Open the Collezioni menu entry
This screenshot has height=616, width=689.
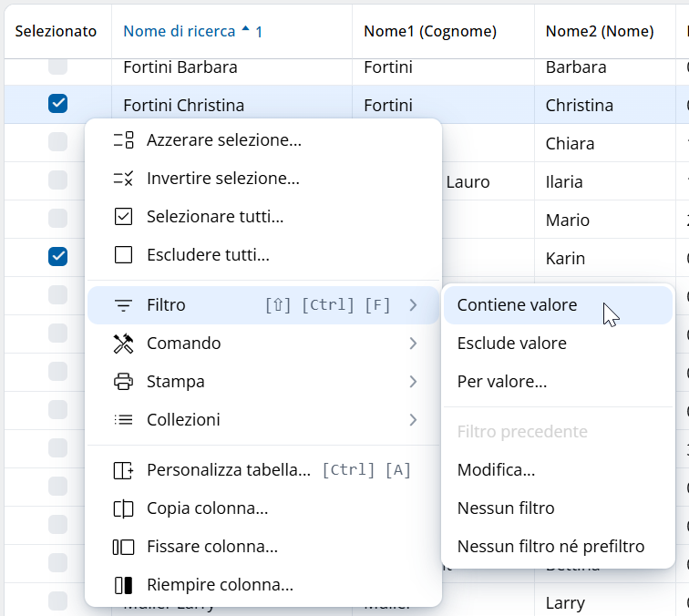point(263,419)
